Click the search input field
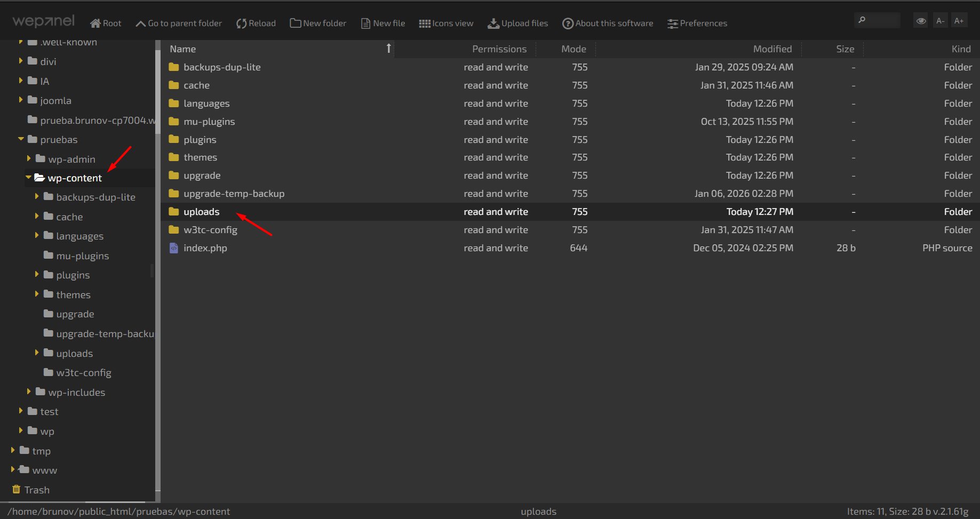Screen dimensions: 980x519 [x=881, y=20]
